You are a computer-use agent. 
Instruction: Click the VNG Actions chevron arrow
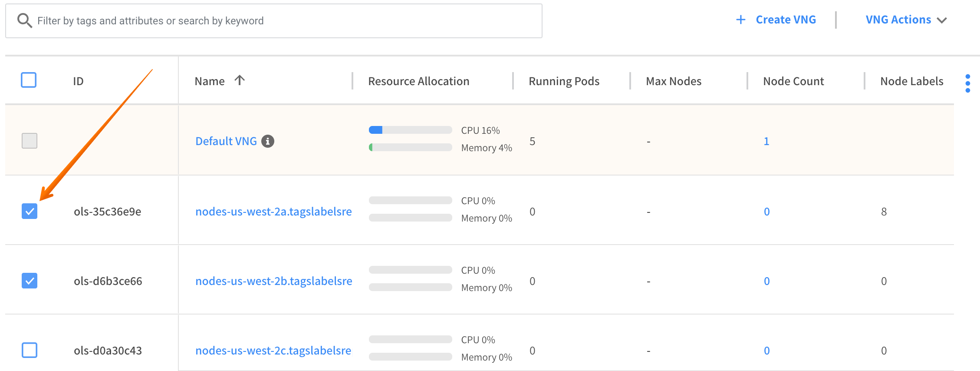942,20
